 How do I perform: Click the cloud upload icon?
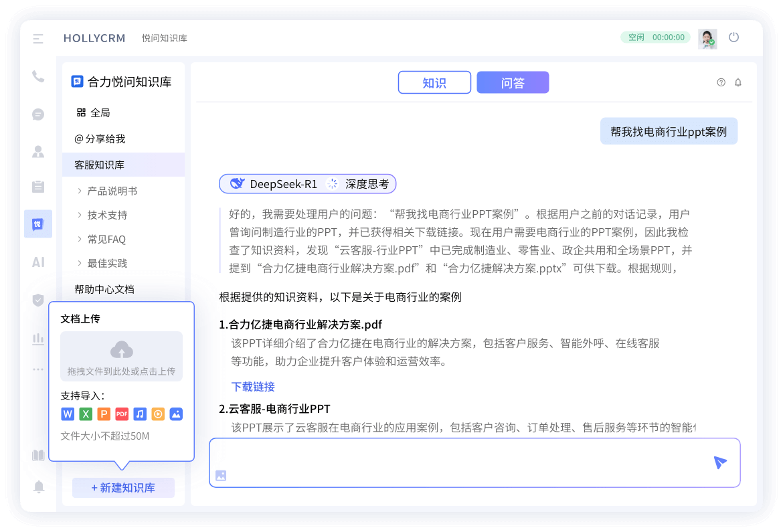click(121, 350)
